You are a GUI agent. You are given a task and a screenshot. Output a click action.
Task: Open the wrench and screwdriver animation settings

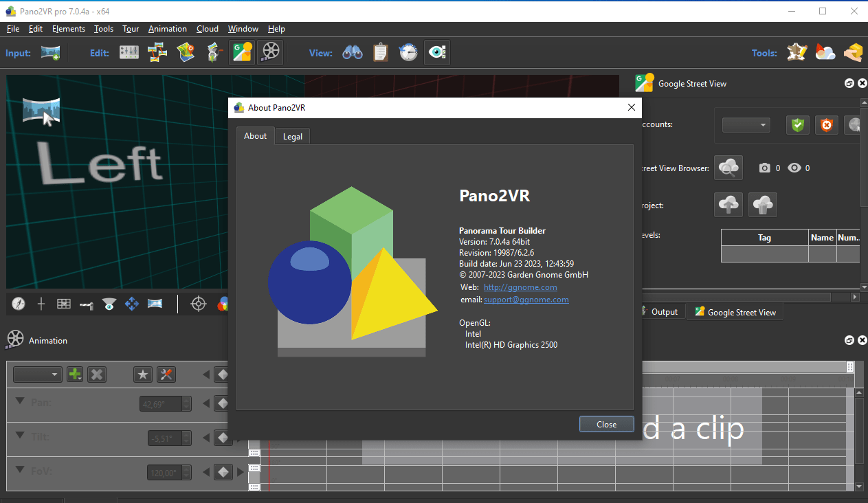tap(166, 375)
